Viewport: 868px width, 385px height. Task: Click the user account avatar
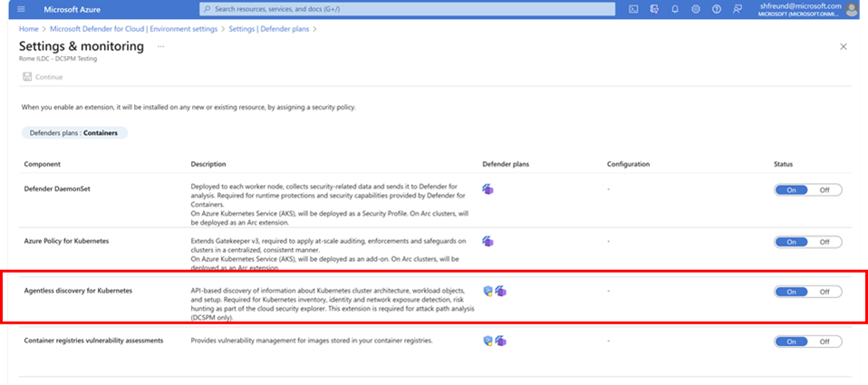[852, 9]
